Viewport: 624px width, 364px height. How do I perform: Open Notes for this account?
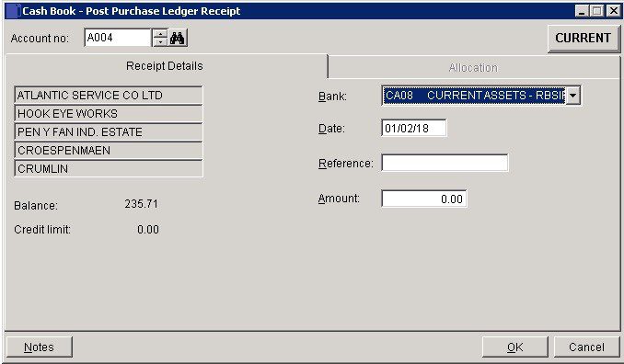pyautogui.click(x=39, y=347)
